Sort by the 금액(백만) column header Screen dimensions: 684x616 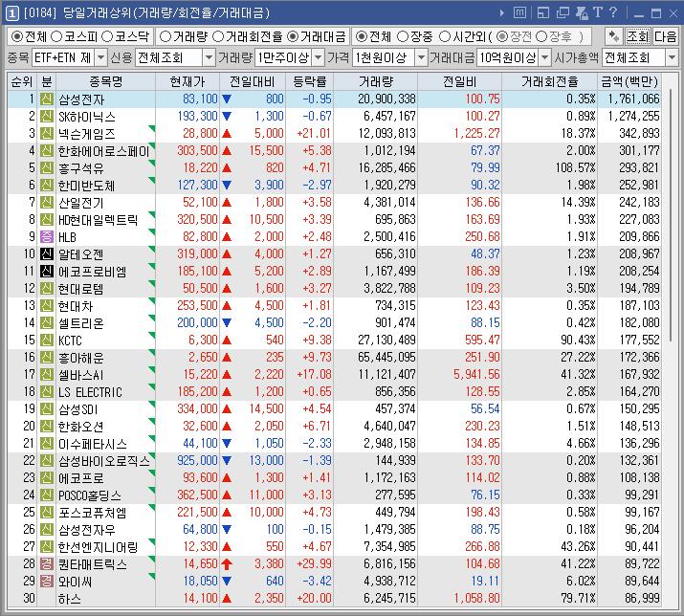click(x=629, y=81)
